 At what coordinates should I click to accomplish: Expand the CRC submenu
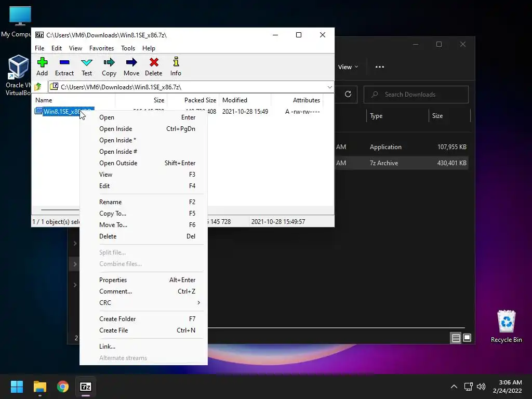tap(144, 303)
